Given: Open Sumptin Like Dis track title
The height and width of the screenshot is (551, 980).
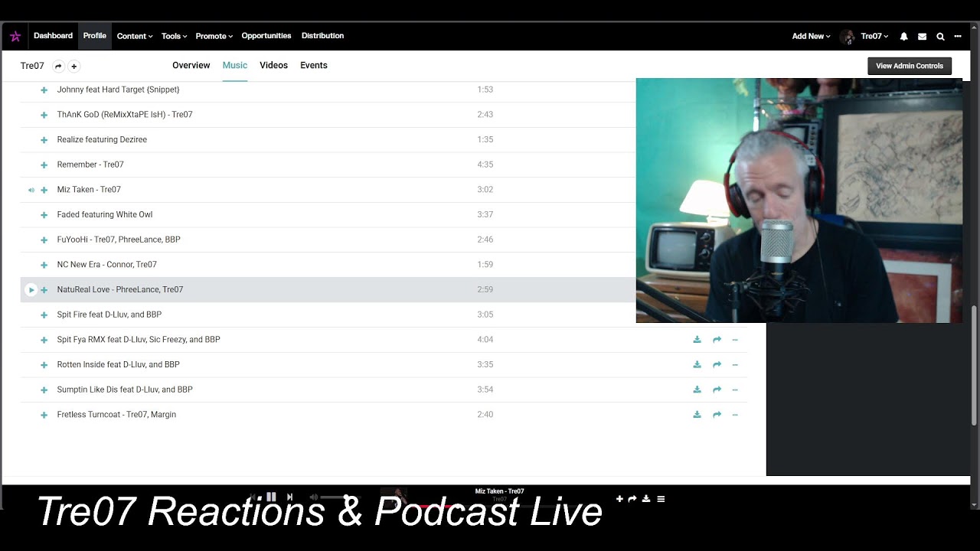Looking at the screenshot, I should point(125,390).
